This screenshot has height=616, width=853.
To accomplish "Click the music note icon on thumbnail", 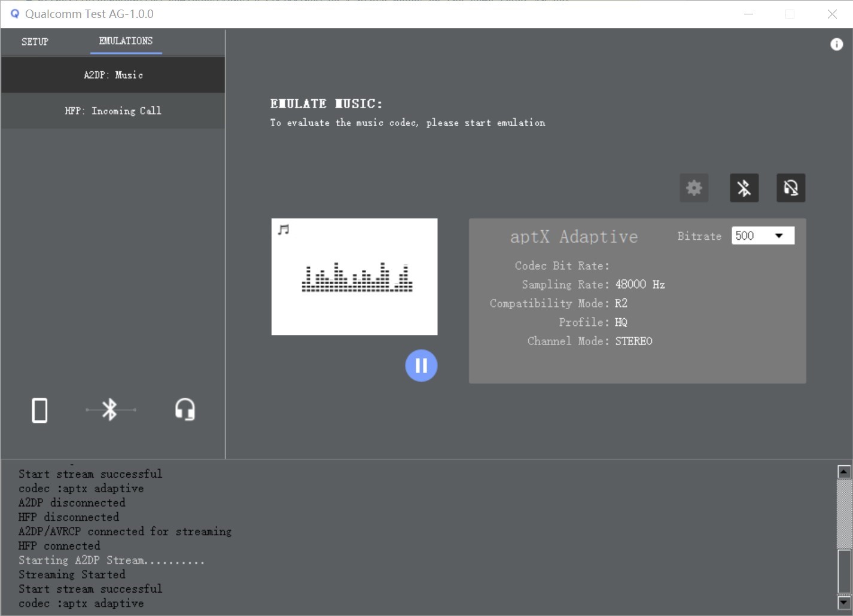I will tap(284, 230).
